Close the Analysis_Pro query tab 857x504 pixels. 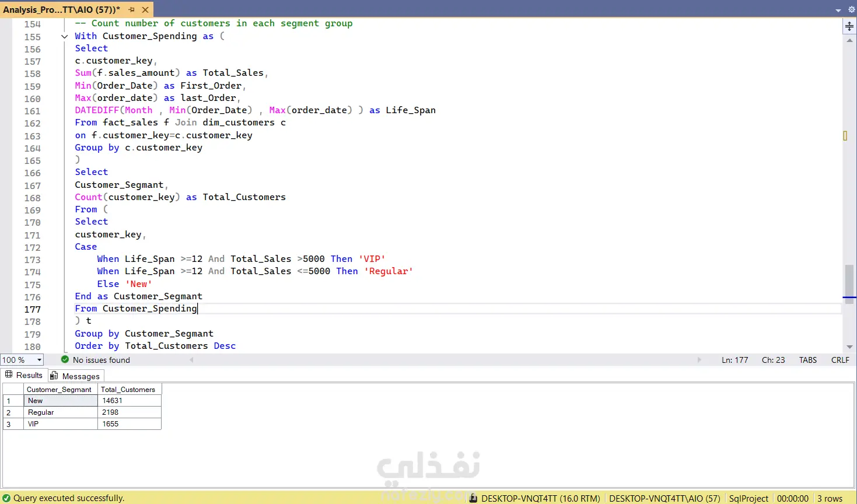click(x=145, y=10)
